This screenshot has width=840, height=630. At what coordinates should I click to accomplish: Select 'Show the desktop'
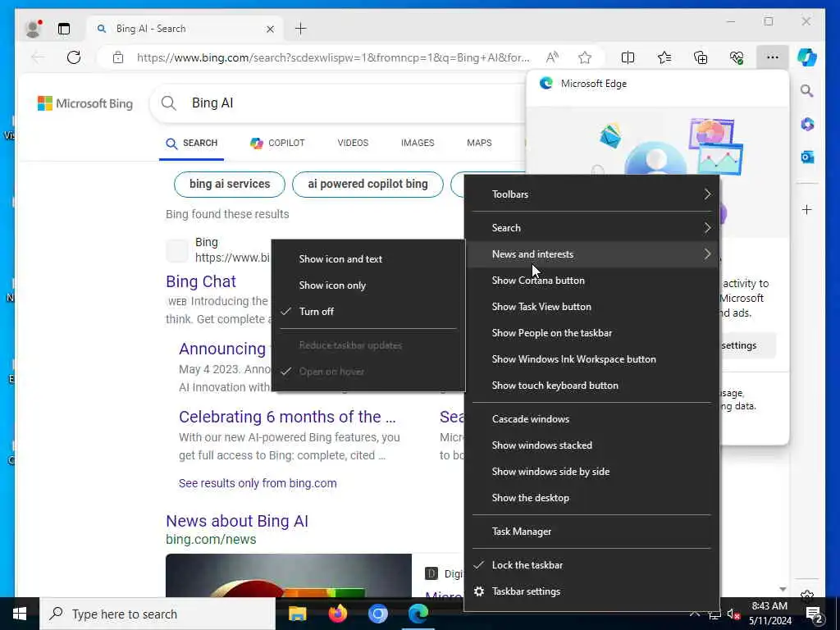click(x=591, y=498)
